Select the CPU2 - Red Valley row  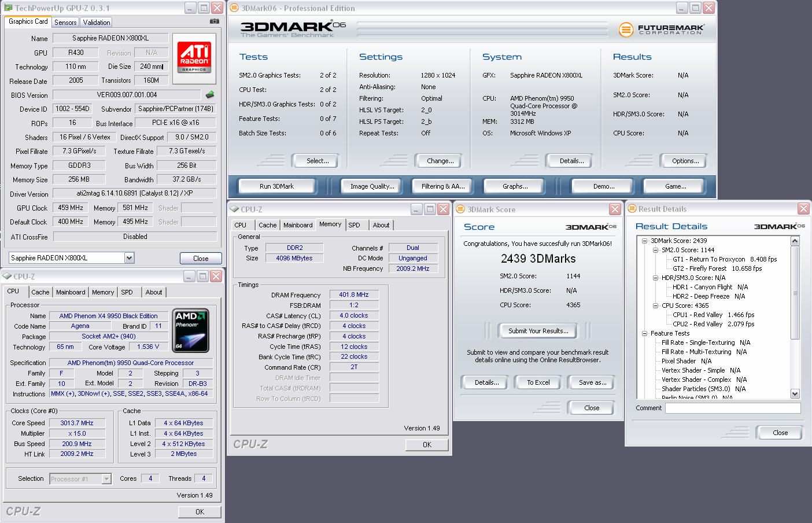(713, 324)
